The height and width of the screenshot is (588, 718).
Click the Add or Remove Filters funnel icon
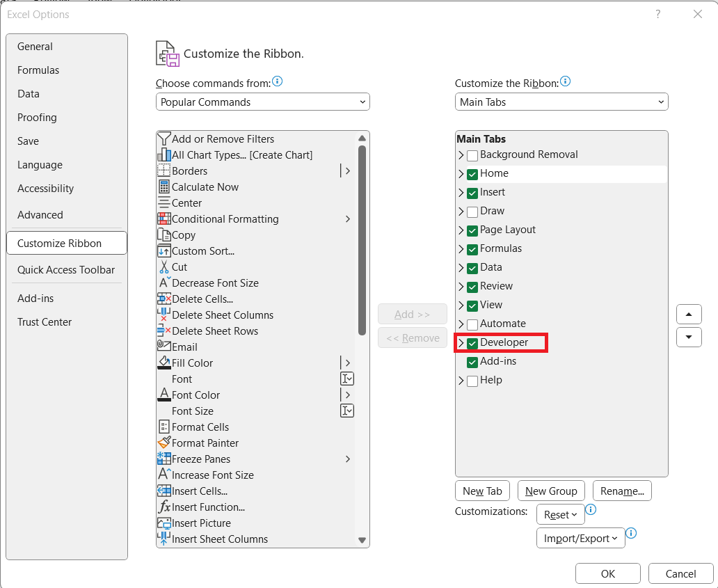164,138
